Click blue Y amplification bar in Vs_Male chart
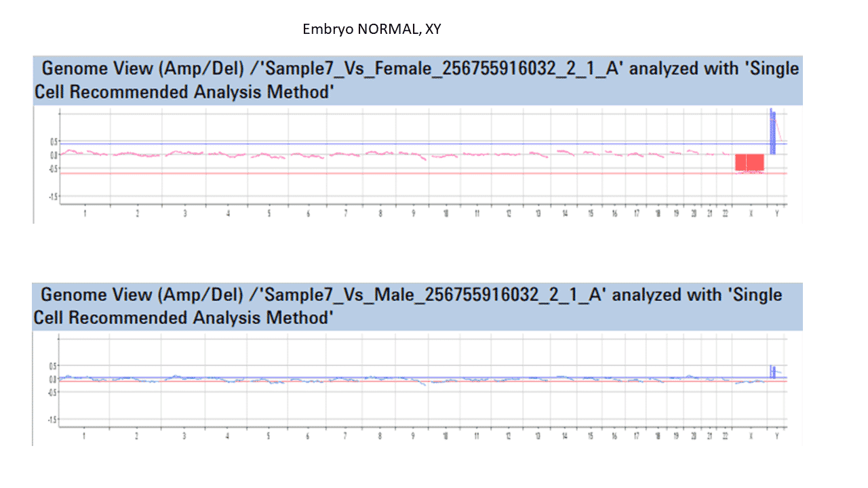Image resolution: width=868 pixels, height=488 pixels. pyautogui.click(x=772, y=372)
